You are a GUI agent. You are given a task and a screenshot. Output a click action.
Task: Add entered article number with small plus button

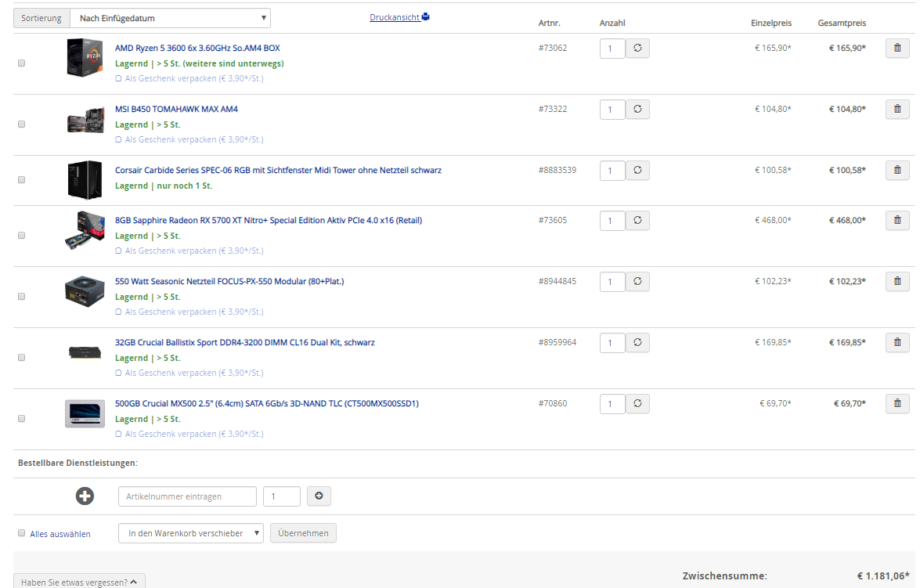(x=319, y=496)
